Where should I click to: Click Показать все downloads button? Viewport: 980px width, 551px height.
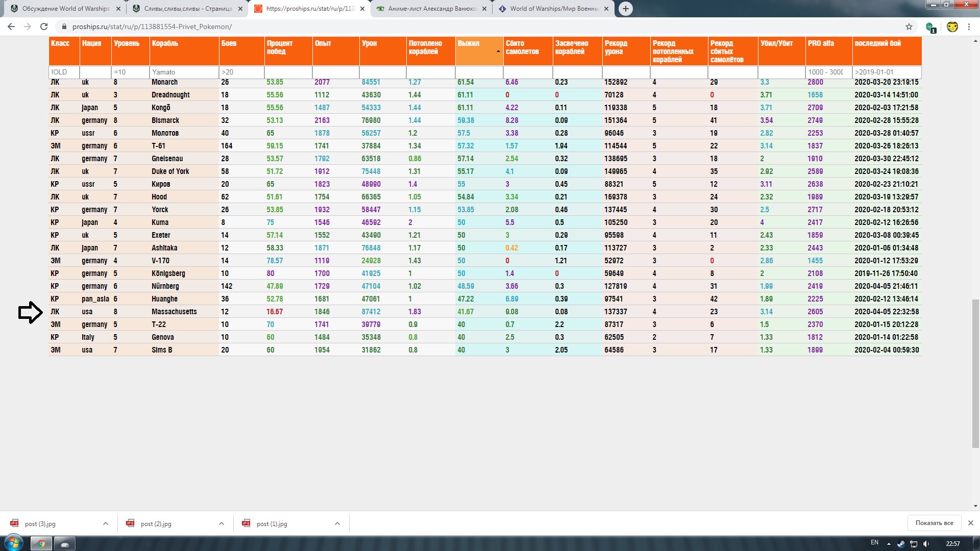[934, 523]
